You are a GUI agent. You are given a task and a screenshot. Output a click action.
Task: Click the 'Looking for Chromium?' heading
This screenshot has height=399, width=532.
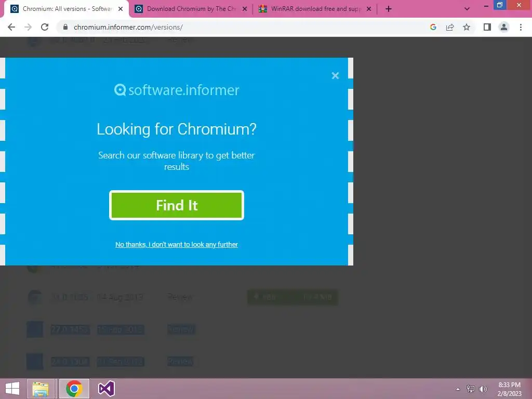177,129
